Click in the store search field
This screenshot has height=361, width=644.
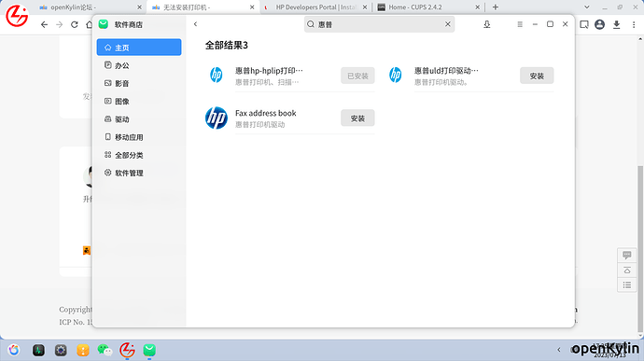(379, 24)
